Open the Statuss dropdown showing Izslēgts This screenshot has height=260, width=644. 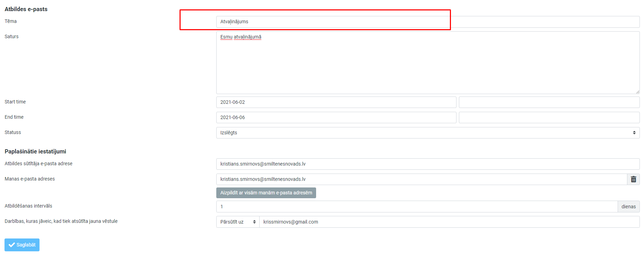click(427, 133)
